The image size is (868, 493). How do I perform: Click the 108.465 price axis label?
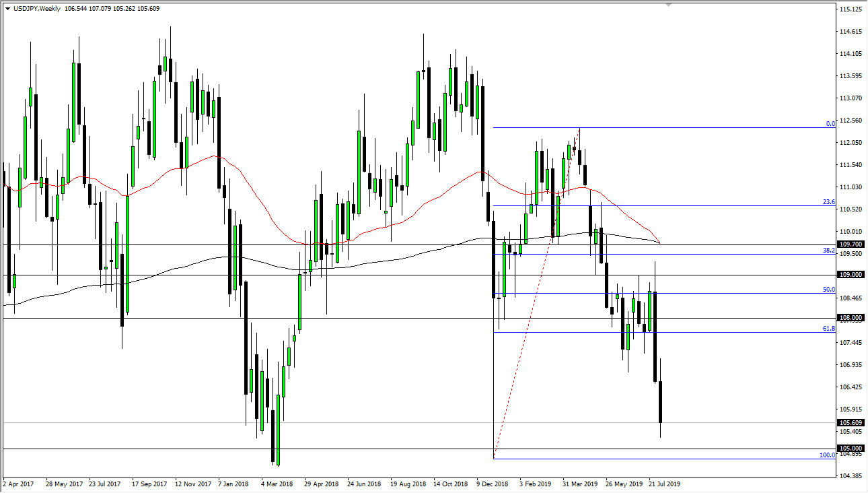851,298
